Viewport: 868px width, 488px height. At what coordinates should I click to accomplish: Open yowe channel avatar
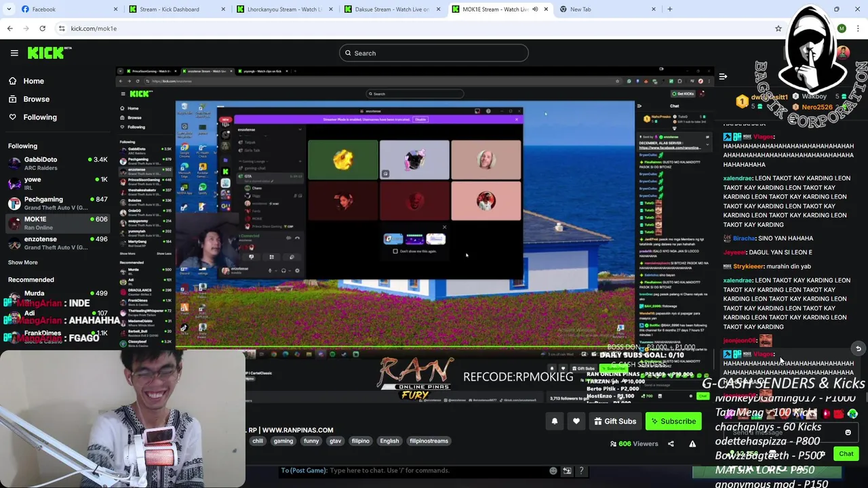tap(14, 183)
